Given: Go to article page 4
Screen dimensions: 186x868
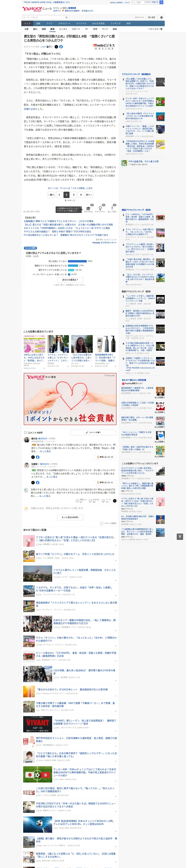Looking at the screenshot, I should 81,195.
